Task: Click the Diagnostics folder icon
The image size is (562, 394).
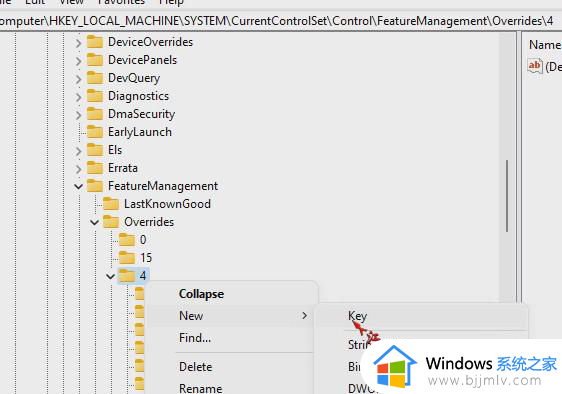Action: tap(95, 96)
